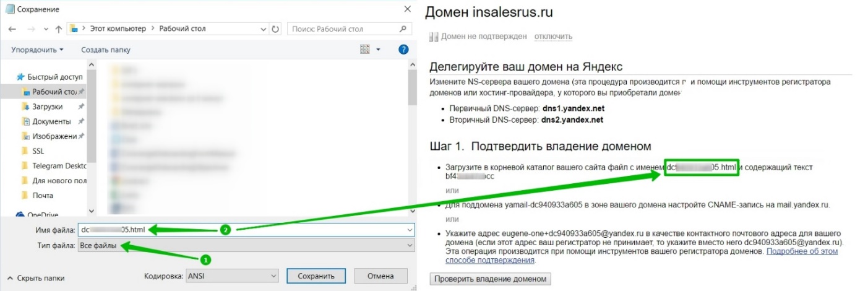
Task: Click Создать папку
Action: coord(106,50)
